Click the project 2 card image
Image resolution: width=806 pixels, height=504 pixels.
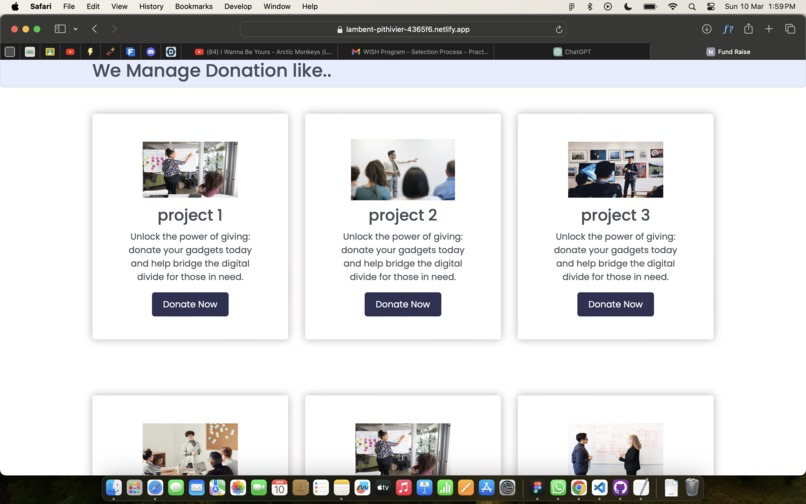coord(403,169)
